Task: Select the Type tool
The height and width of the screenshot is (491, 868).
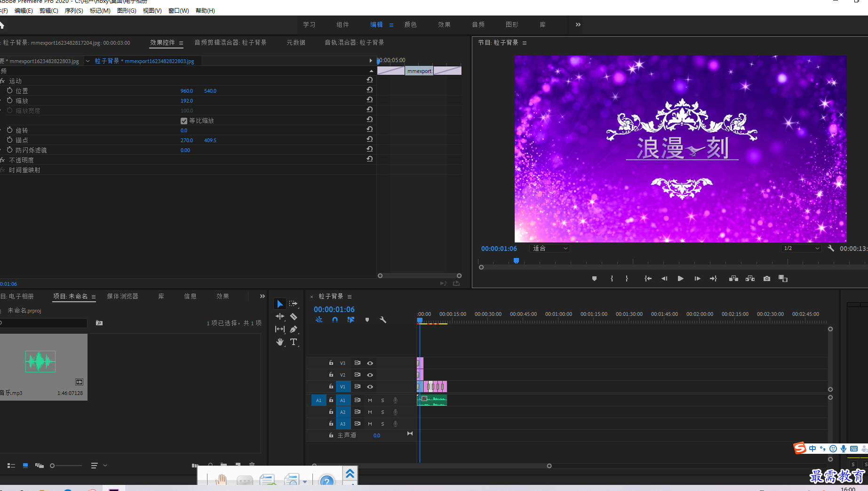Action: coord(294,342)
